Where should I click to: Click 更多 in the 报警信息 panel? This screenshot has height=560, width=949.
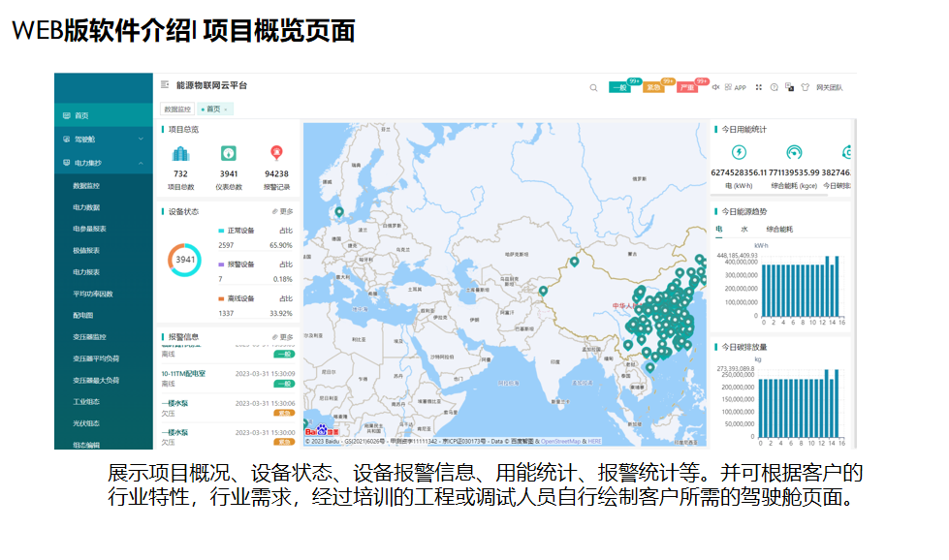coord(287,336)
